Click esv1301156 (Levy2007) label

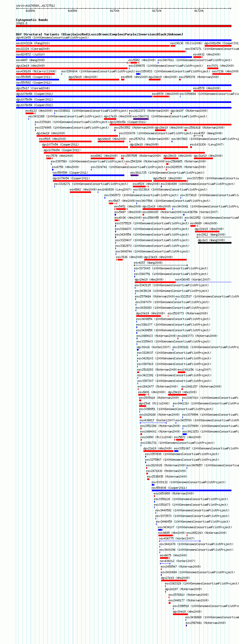pos(194,370)
